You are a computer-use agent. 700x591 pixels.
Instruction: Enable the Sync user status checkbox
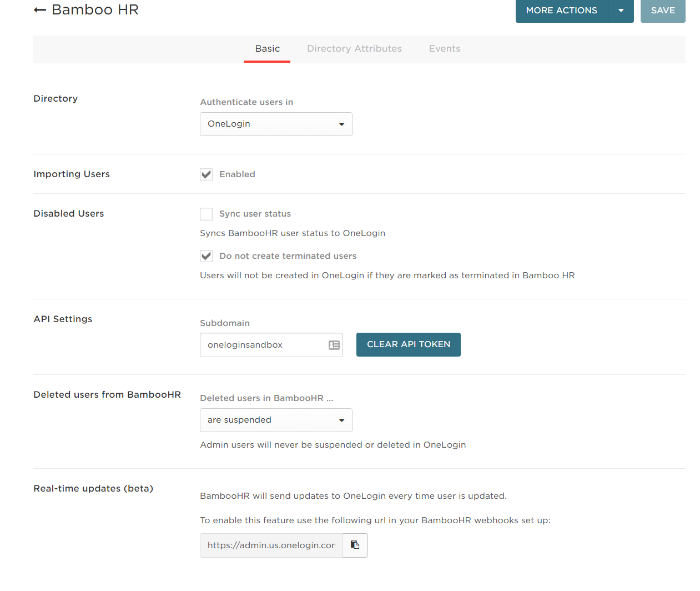tap(207, 214)
